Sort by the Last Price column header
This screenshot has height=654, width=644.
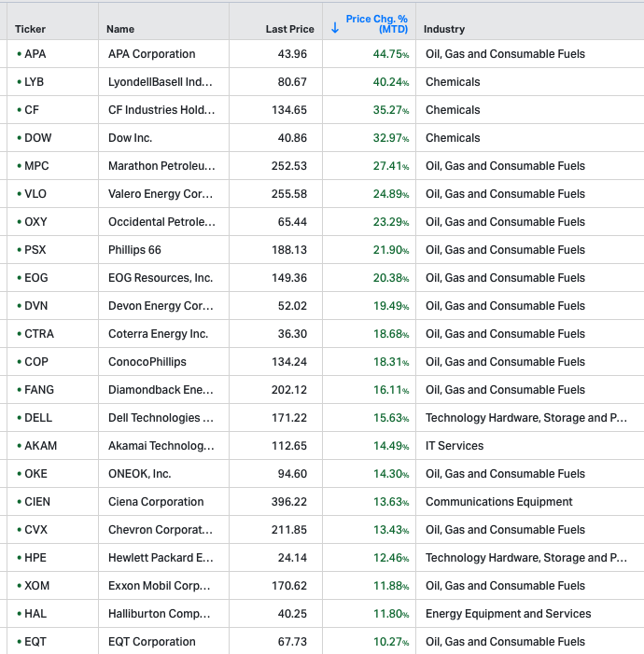coord(289,29)
